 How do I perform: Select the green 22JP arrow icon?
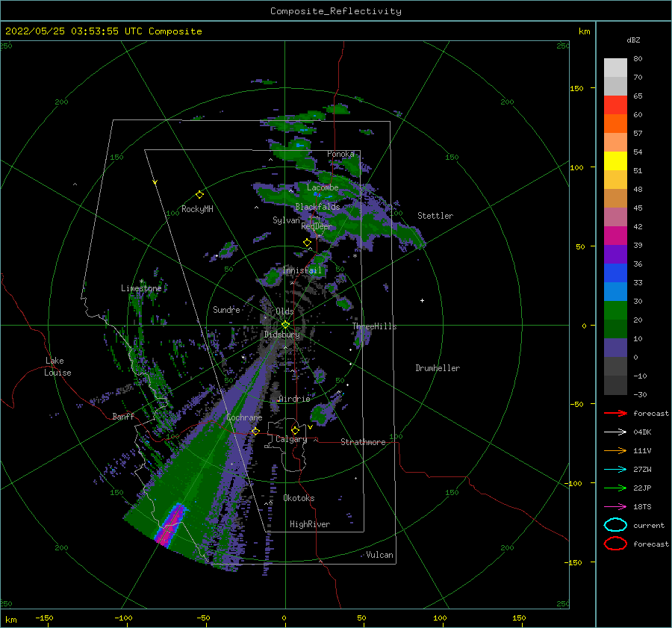point(615,488)
